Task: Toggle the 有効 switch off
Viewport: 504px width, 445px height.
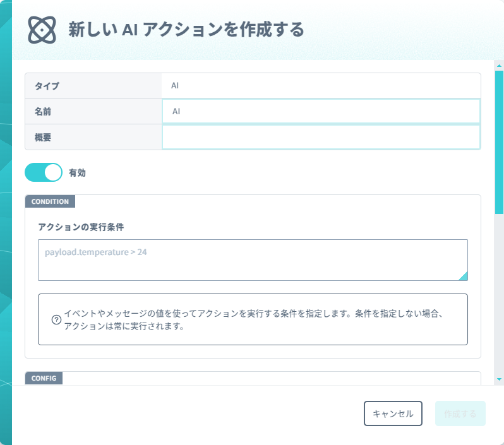Action: coord(44,172)
